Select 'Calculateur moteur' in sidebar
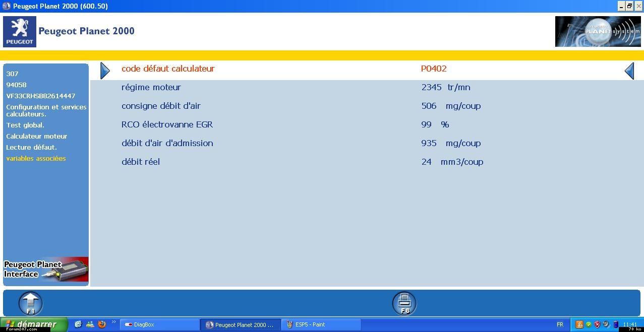 click(36, 136)
